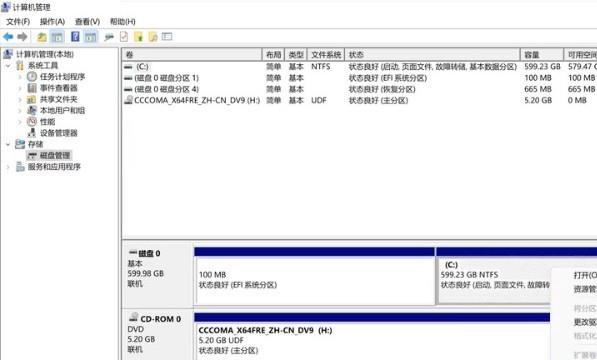The image size is (597, 360).
Task: Click the 共享文件夹 folder icon
Action: 32,99
